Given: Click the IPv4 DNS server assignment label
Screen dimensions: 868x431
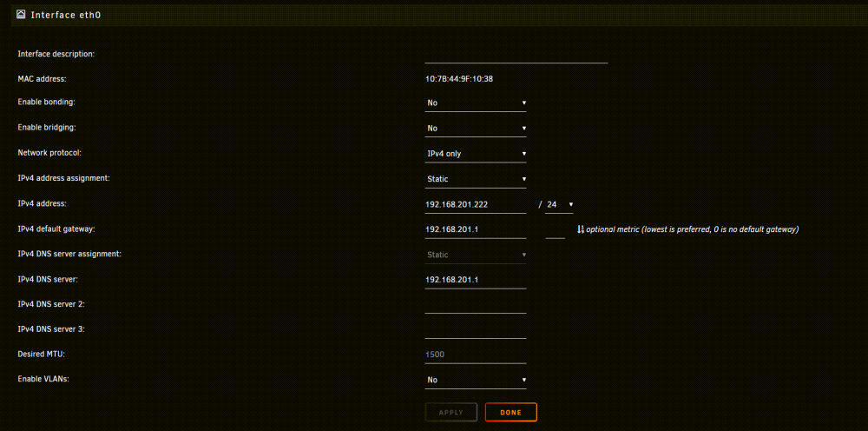Looking at the screenshot, I should coord(69,254).
